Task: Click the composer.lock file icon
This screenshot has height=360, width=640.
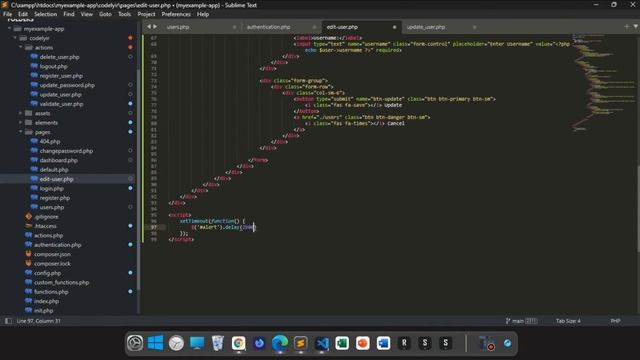Action: click(29, 263)
